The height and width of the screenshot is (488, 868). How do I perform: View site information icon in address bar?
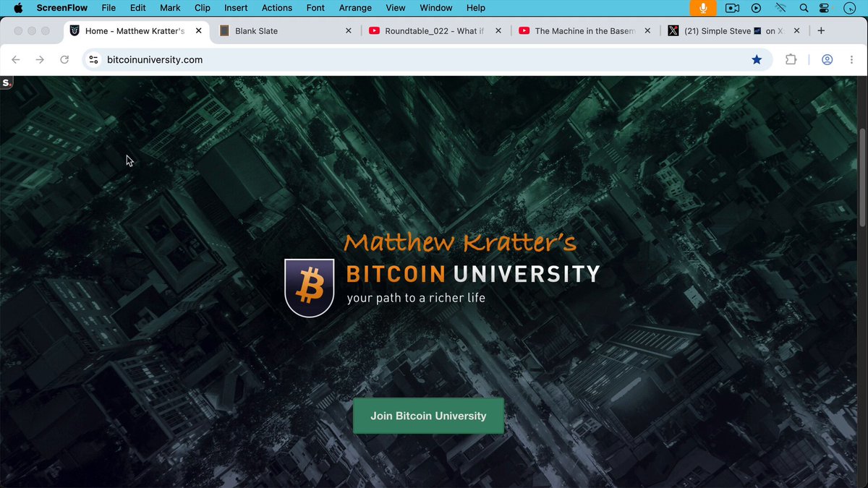click(93, 60)
